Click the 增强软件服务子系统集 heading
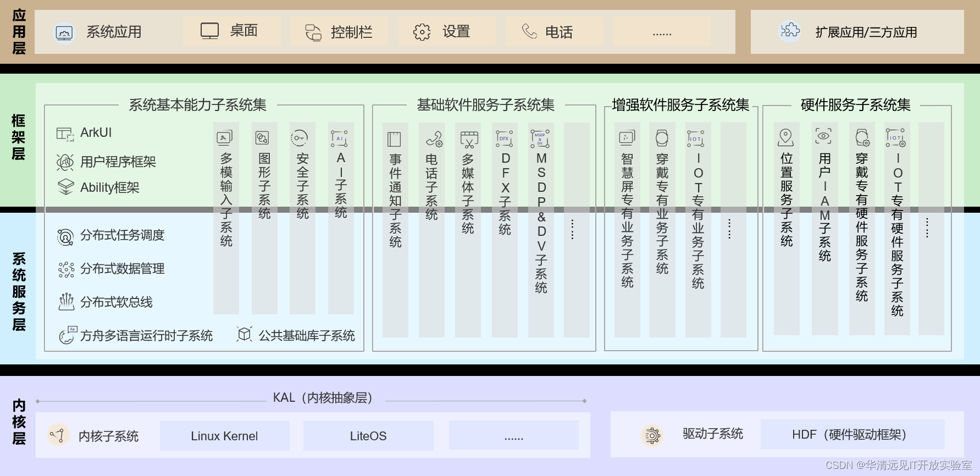The width and height of the screenshot is (980, 476). pyautogui.click(x=680, y=105)
